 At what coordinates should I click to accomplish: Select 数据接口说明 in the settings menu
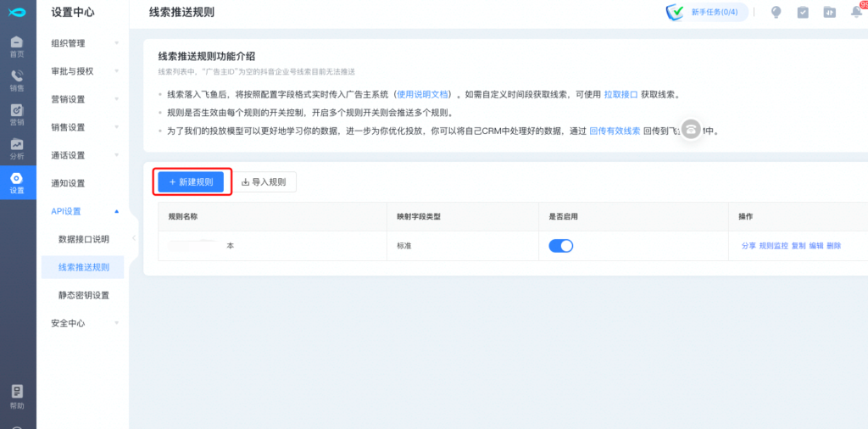pos(83,239)
